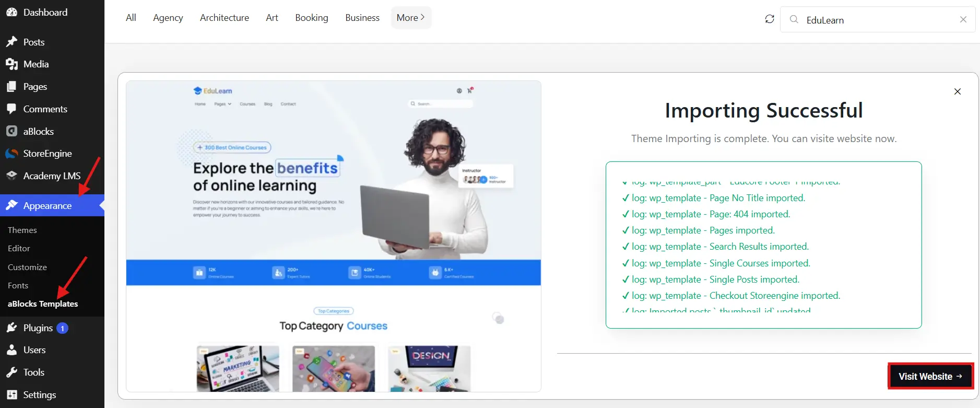Viewport: 980px width, 408px height.
Task: Expand the More categories menu
Action: (x=411, y=18)
